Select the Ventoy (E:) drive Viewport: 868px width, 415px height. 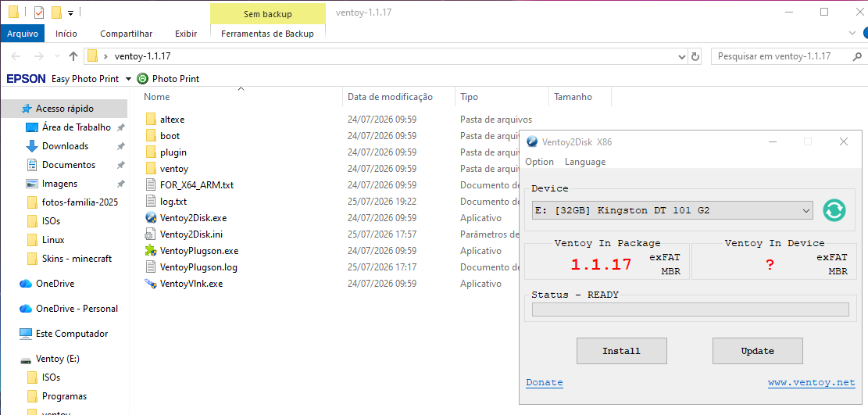pos(58,359)
